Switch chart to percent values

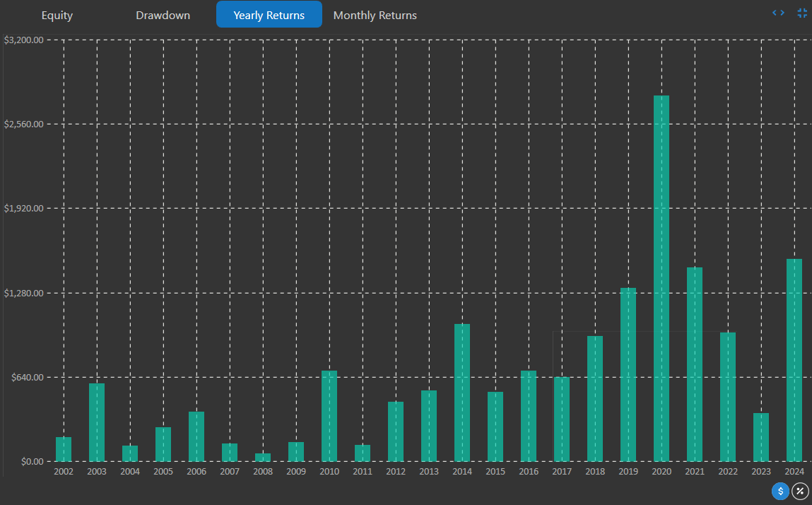point(800,490)
